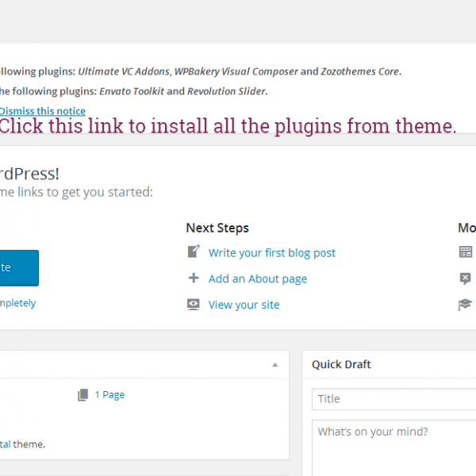Open the 1 Page count link
The height and width of the screenshot is (476, 476).
109,394
